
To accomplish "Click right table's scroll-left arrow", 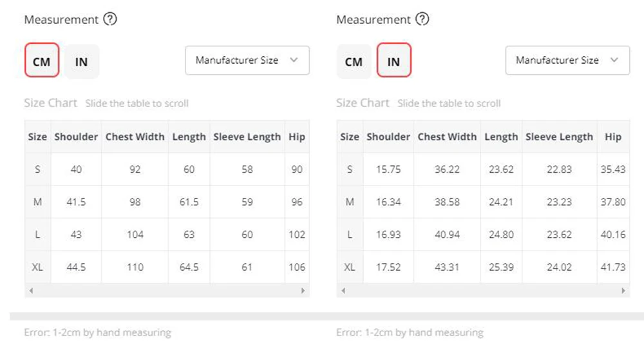I will 343,291.
